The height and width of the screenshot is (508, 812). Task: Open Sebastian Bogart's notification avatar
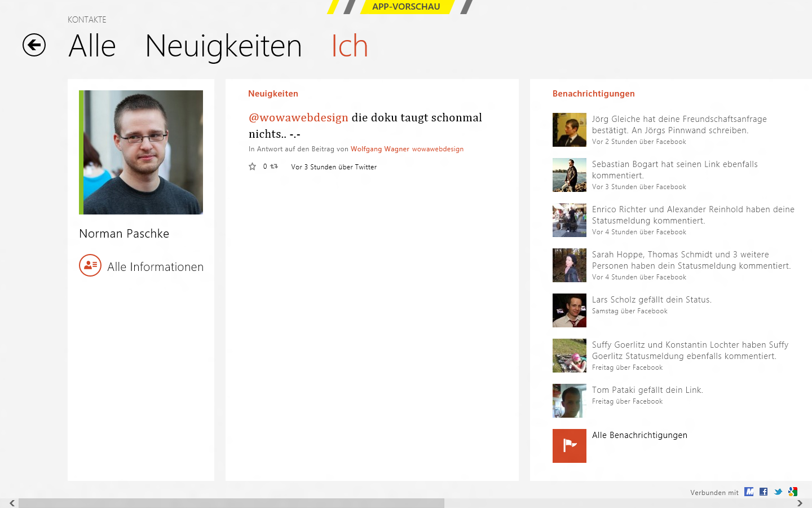coord(570,175)
